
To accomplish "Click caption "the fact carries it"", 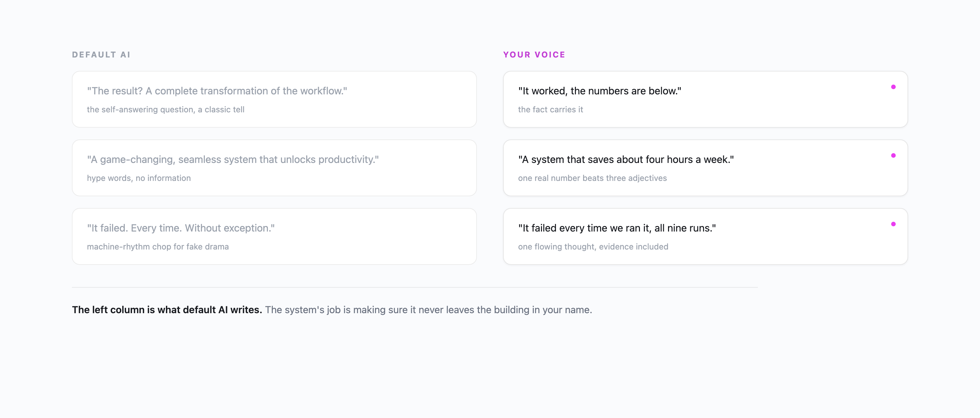I will click(550, 109).
